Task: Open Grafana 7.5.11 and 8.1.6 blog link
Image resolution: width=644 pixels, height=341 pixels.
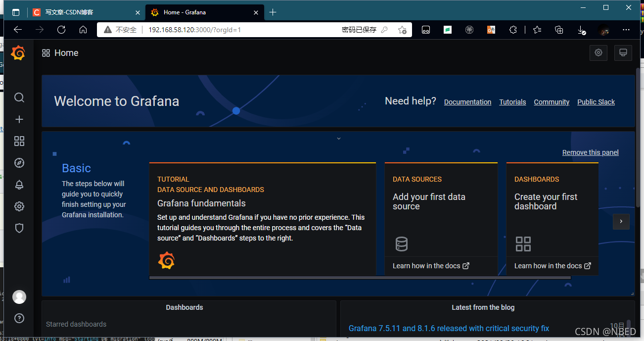Action: (x=449, y=328)
